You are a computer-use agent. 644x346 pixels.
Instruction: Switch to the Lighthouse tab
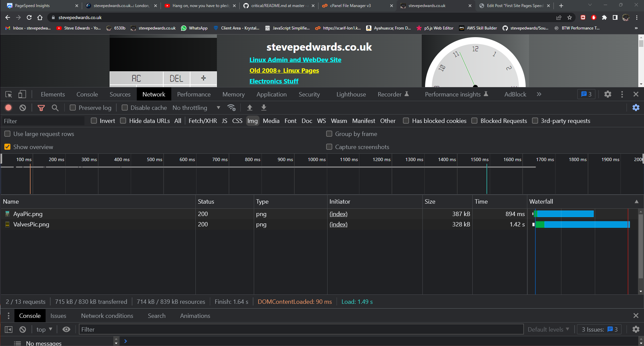351,94
